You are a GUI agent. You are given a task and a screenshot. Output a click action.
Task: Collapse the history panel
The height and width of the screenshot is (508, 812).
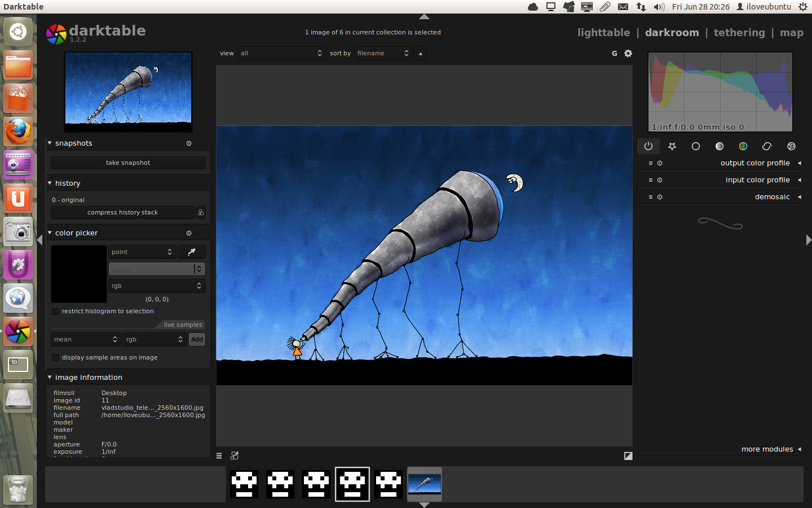click(x=50, y=183)
